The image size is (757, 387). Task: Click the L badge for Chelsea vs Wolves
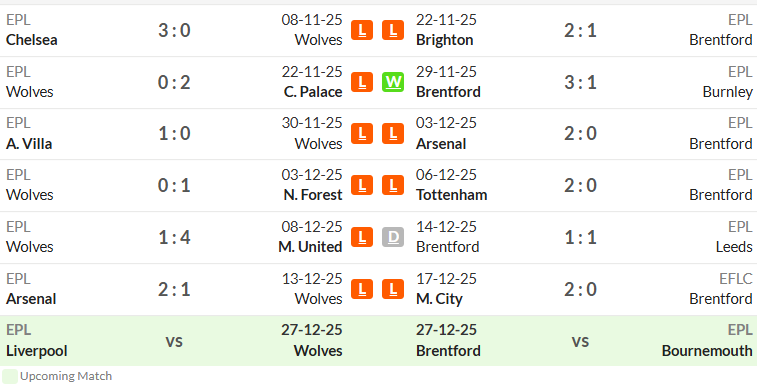362,30
